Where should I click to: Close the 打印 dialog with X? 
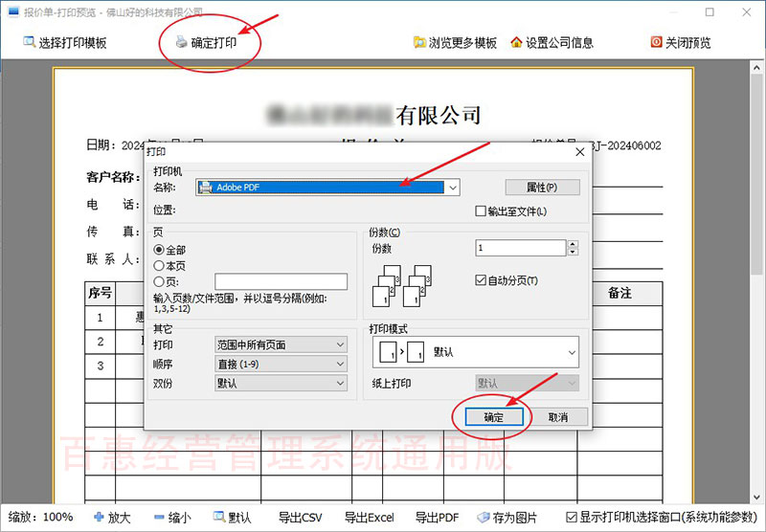coord(580,152)
